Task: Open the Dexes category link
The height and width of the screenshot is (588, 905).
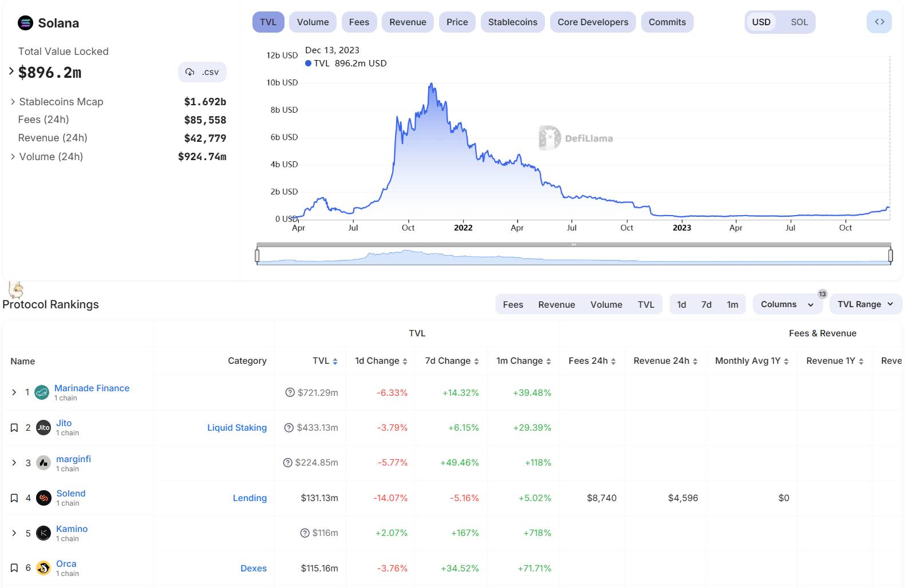Action: (x=254, y=568)
